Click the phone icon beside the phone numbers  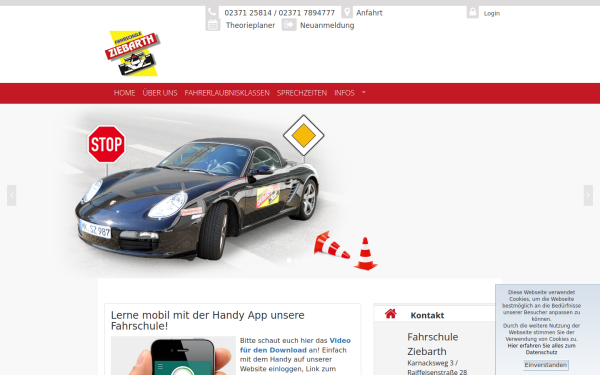[x=212, y=12]
